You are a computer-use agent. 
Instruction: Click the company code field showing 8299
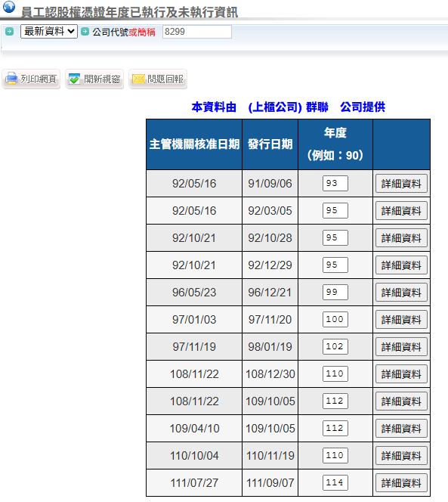click(x=196, y=32)
